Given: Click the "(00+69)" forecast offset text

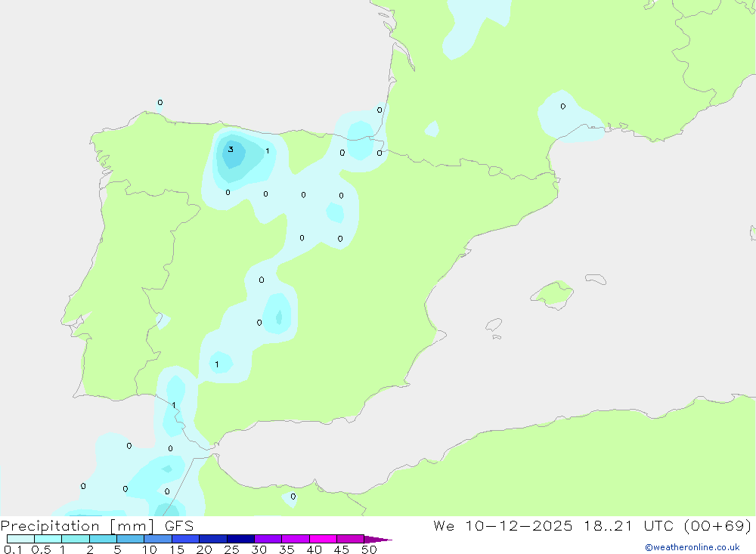Looking at the screenshot, I should 718,526.
